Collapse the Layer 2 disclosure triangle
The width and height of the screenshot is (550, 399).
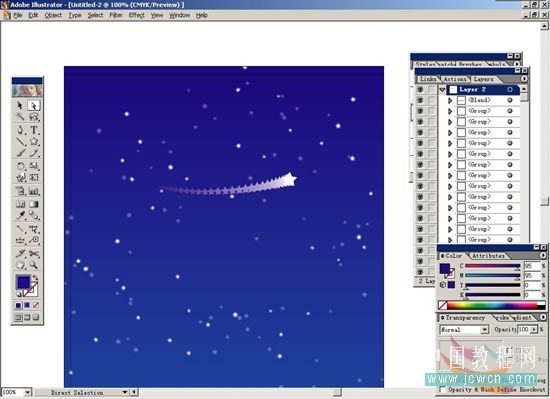click(x=442, y=90)
